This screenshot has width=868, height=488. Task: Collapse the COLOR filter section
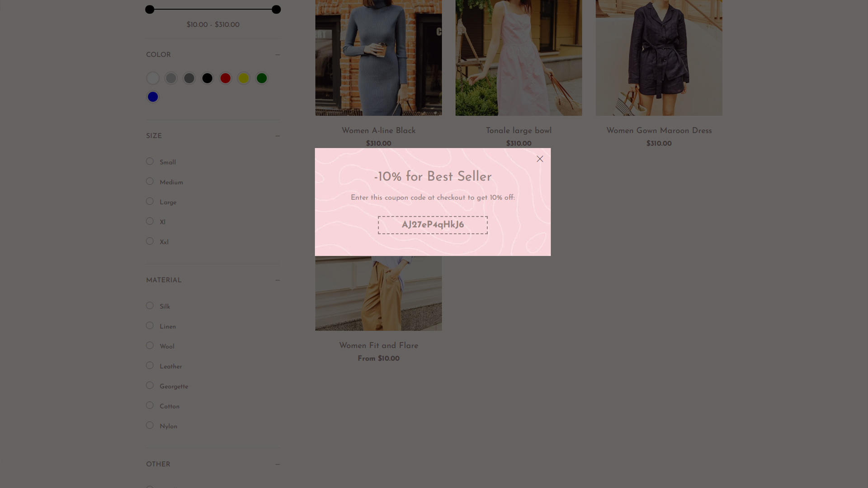tap(277, 55)
